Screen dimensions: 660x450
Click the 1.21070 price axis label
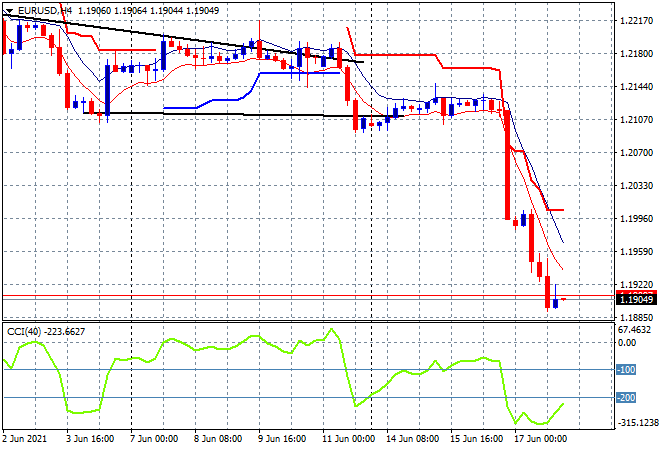pyautogui.click(x=637, y=120)
